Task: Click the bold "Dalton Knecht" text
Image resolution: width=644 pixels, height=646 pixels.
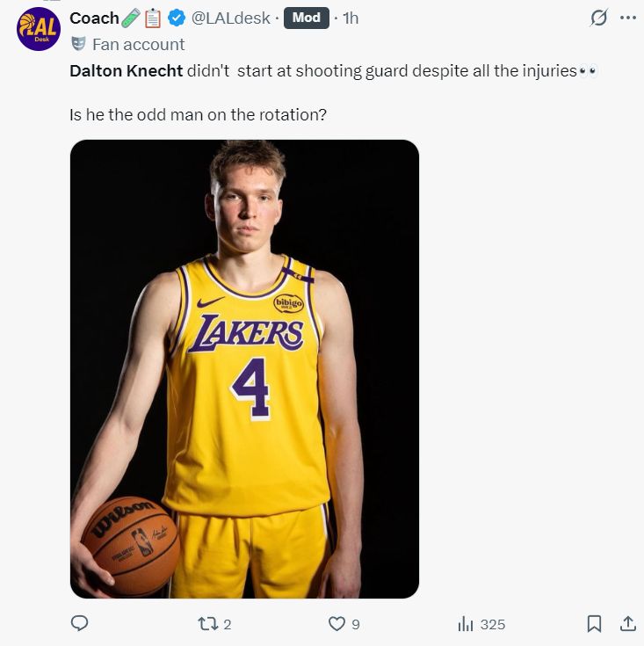Action: tap(127, 71)
